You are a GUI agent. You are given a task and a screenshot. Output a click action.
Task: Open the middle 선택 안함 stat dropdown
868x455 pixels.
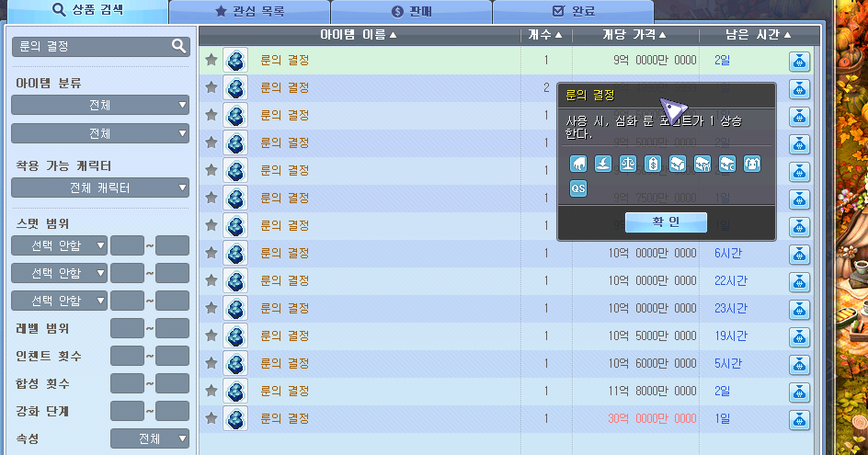(x=59, y=273)
